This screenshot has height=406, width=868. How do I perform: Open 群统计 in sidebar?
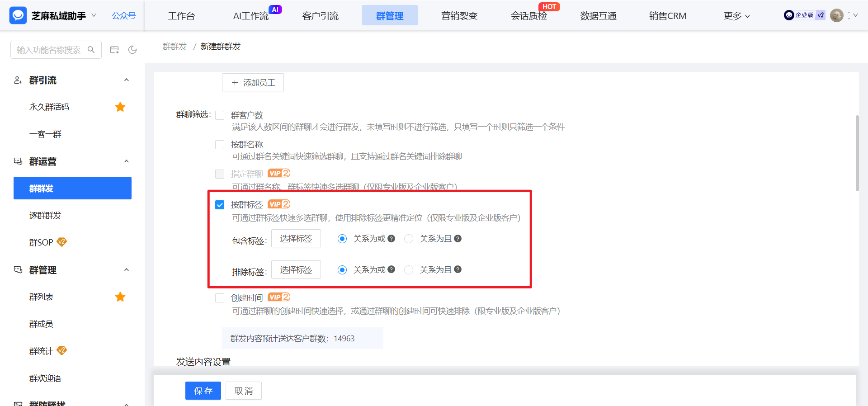(x=41, y=351)
